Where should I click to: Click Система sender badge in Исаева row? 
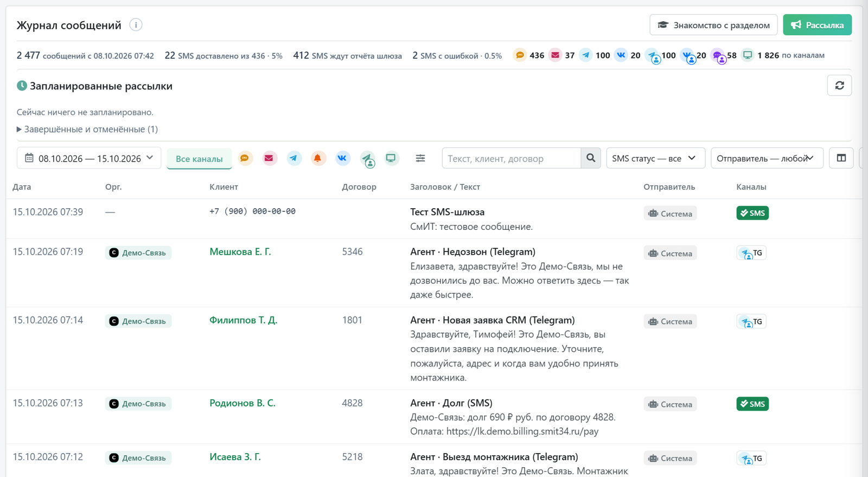(671, 458)
